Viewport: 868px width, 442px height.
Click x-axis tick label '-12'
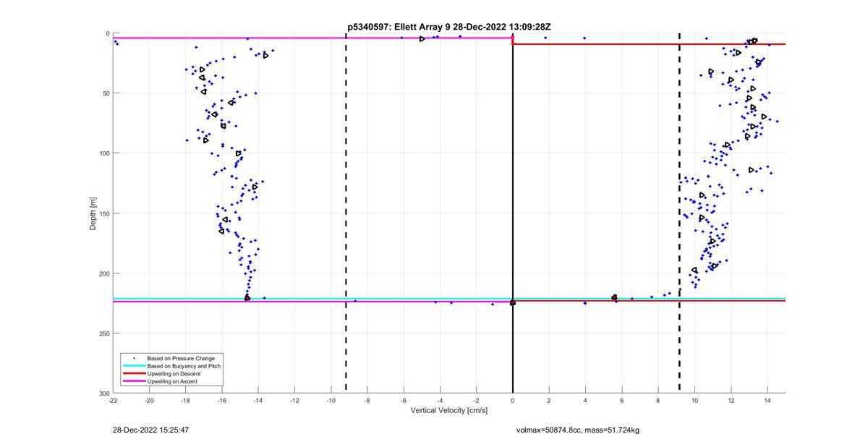tap(294, 400)
